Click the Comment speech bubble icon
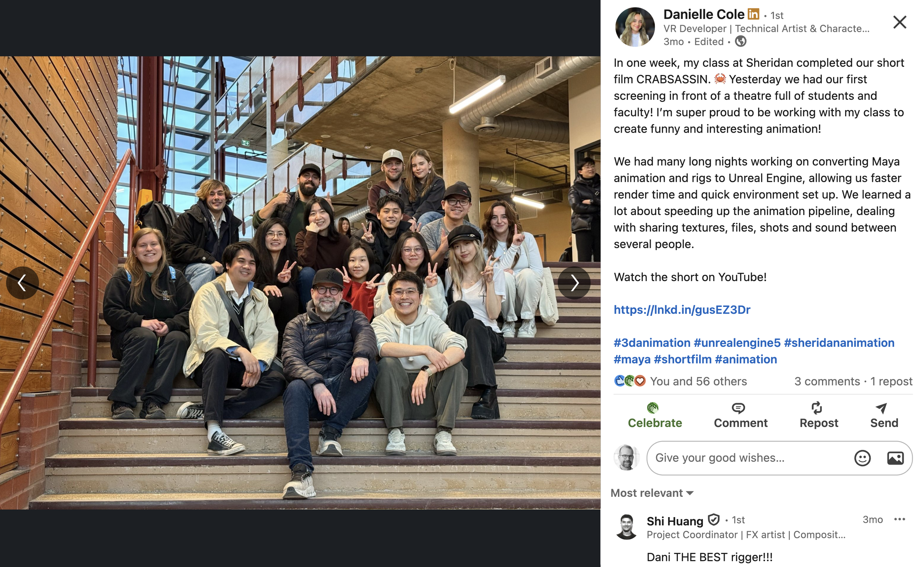The image size is (924, 567). point(738,408)
